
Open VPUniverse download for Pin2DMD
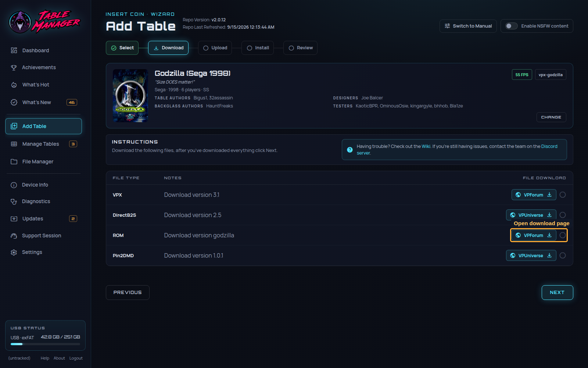(x=531, y=255)
